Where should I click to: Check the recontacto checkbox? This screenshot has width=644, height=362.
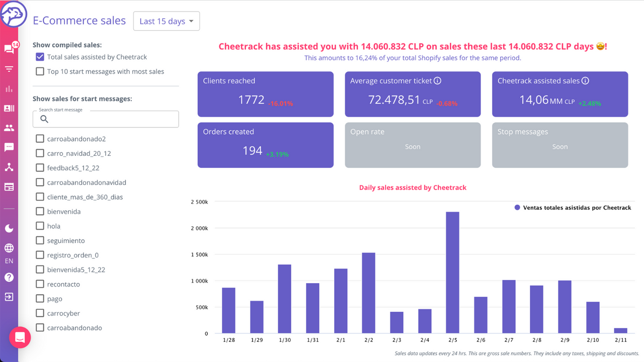pos(40,284)
